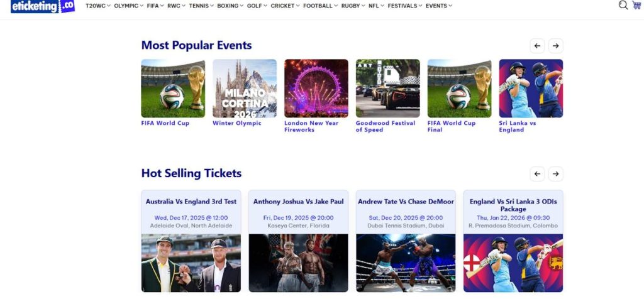Open the Winter Olympic link

click(x=236, y=123)
